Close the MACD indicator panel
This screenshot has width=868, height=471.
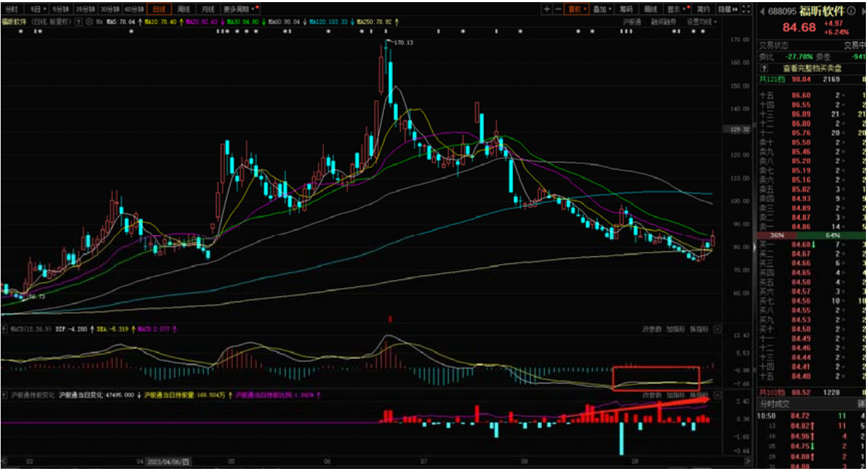(717, 329)
